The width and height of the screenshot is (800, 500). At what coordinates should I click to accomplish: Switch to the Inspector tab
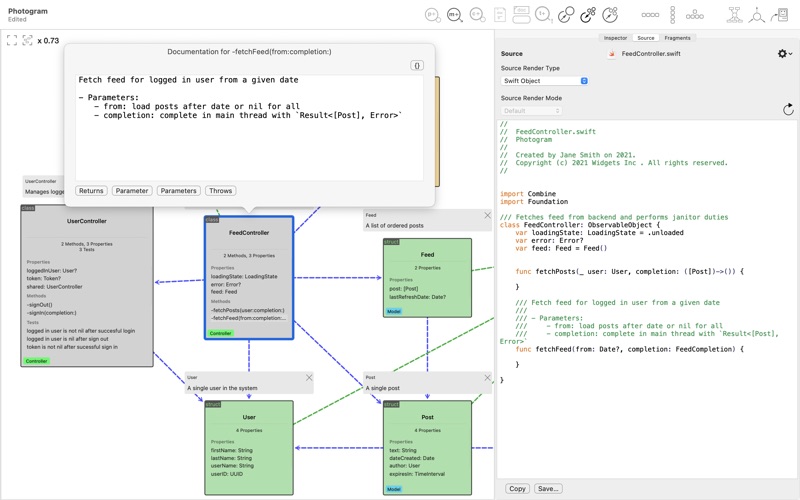(x=615, y=38)
